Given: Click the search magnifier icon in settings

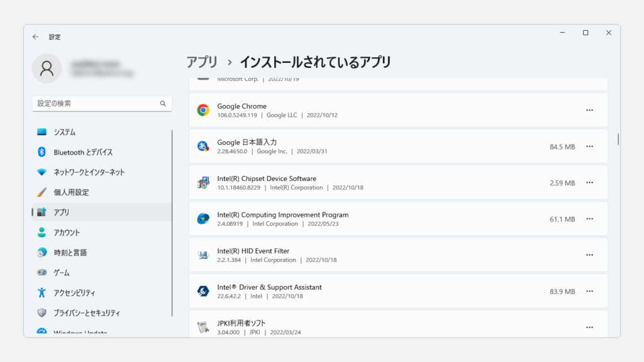Looking at the screenshot, I should [163, 104].
